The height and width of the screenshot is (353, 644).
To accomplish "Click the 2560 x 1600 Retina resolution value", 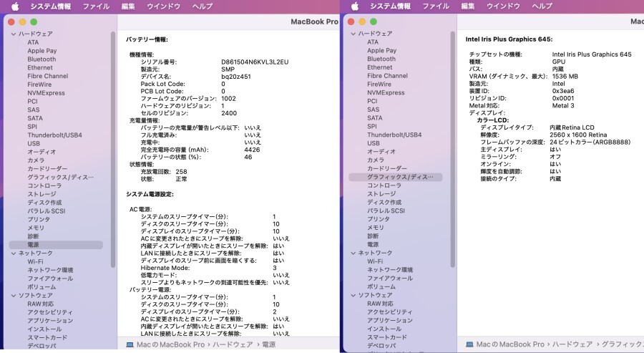I will coord(578,135).
